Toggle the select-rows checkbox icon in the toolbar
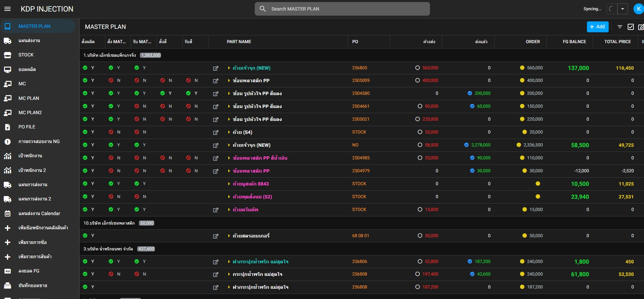This screenshot has height=299, width=644. click(x=631, y=27)
